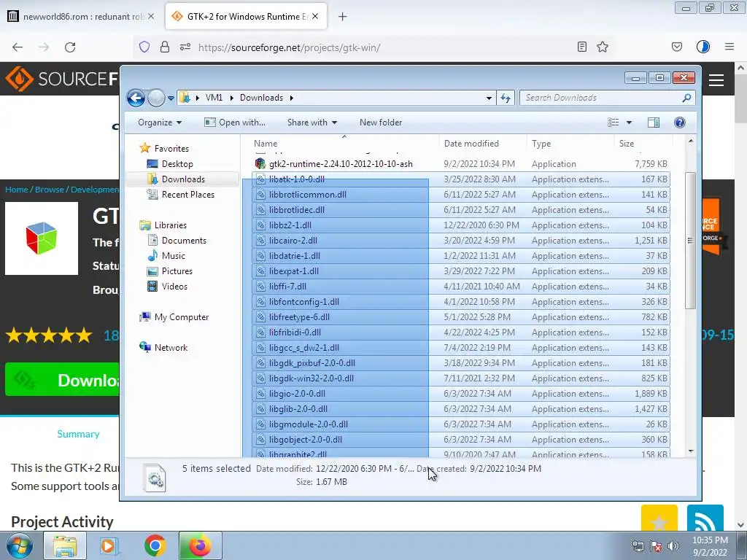Click the volume icon in system tray
747x560 pixels.
(673, 546)
